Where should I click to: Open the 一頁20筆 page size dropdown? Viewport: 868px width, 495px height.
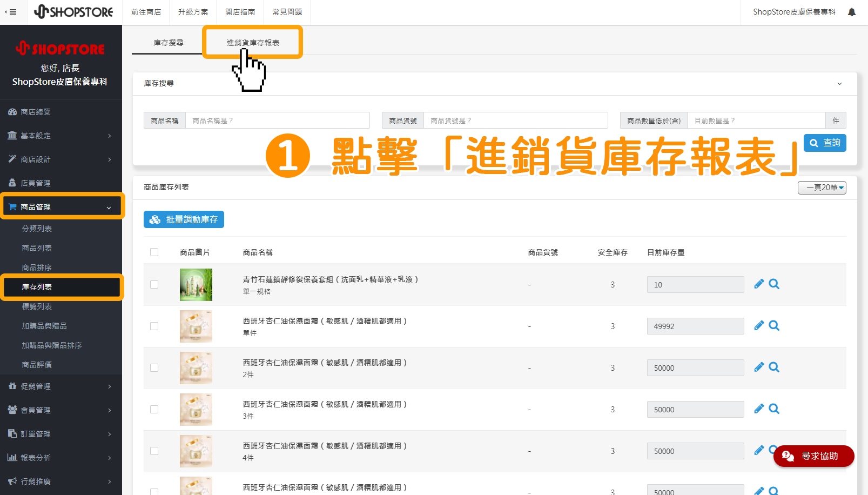[x=822, y=188]
